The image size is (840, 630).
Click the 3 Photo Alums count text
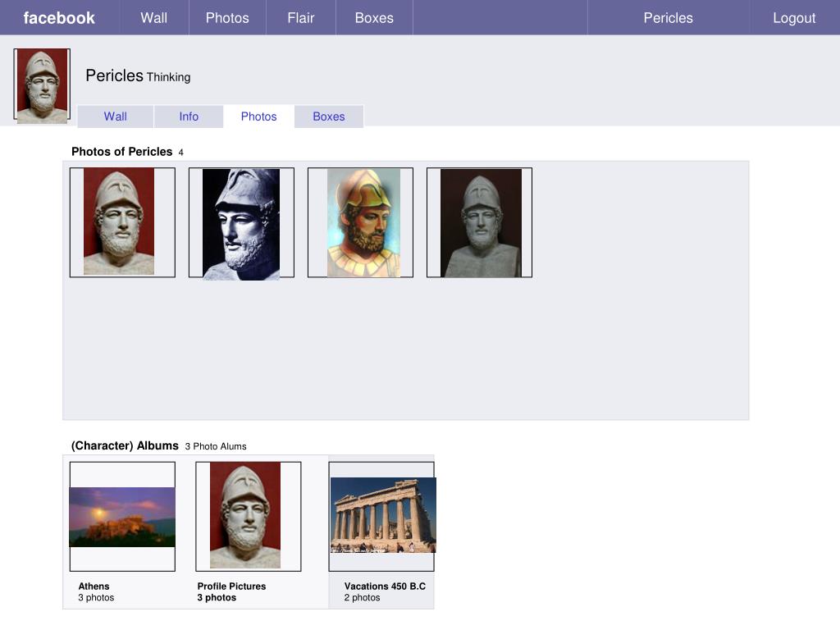point(216,446)
